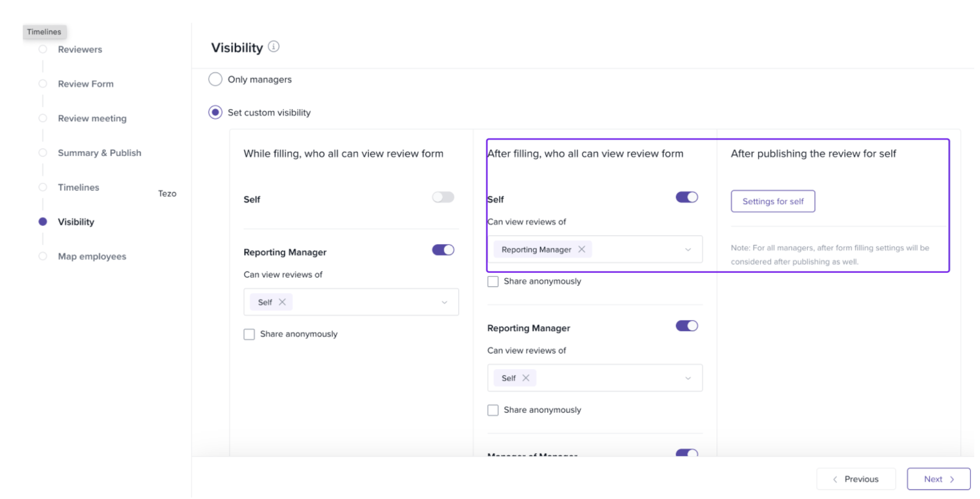The width and height of the screenshot is (980, 499).
Task: Disable Reporting Manager toggle in While filling
Action: coord(442,250)
